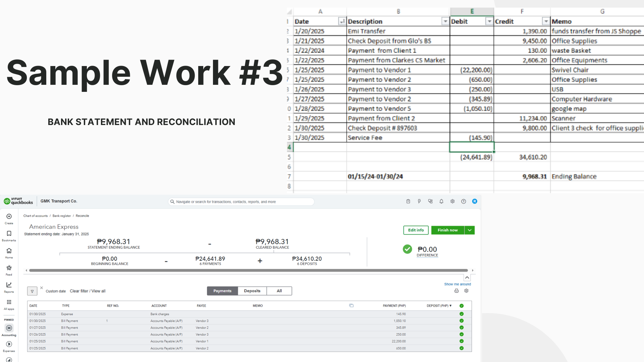Click the horizontal scrollbar under balance summary
Screen dimensions: 644x362
pos(248,270)
